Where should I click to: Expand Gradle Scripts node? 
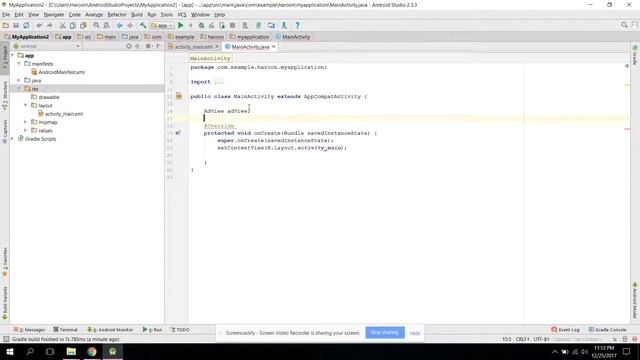pyautogui.click(x=13, y=139)
